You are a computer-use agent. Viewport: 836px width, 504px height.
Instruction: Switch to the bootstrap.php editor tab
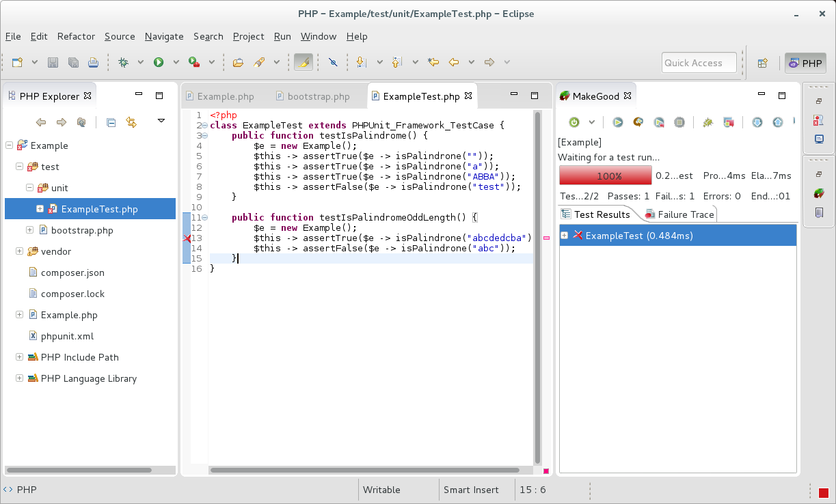[318, 96]
